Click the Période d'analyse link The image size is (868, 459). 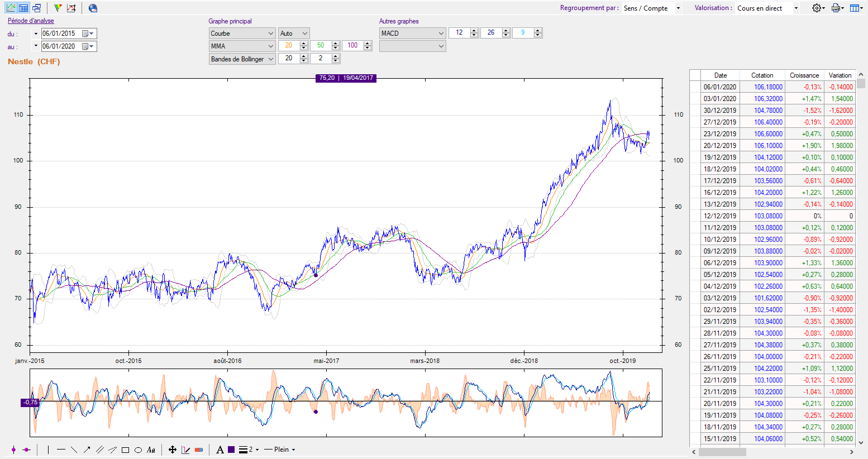[x=31, y=21]
